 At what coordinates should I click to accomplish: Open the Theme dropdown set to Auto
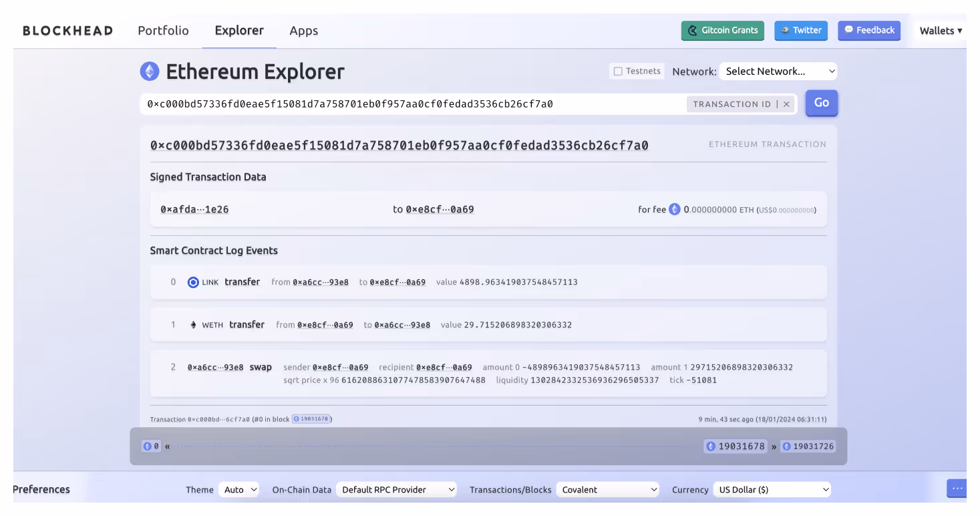tap(238, 489)
